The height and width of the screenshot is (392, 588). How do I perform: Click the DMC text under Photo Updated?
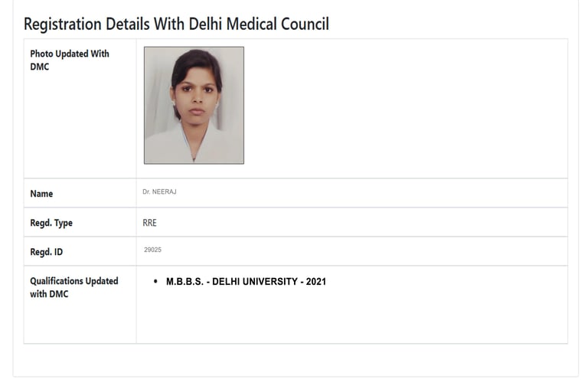click(x=40, y=67)
